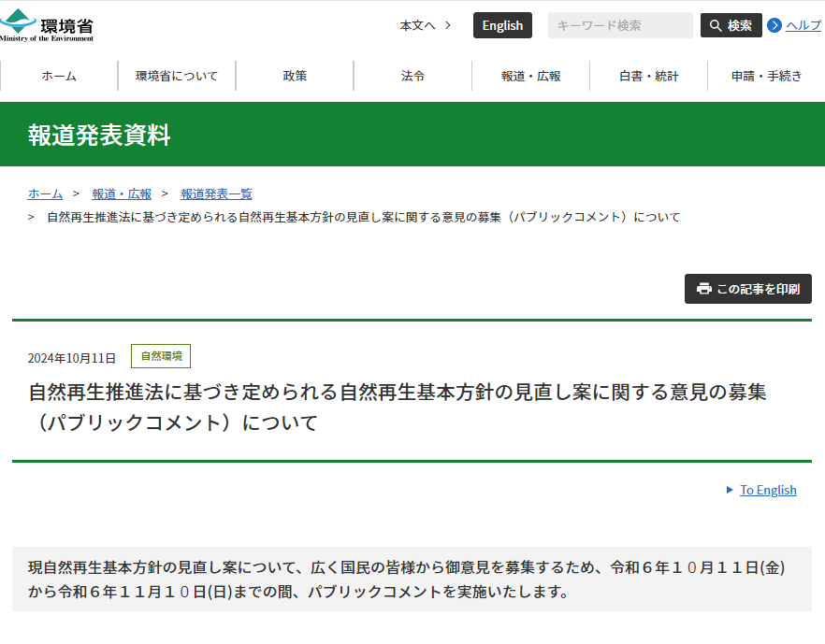Click inside the キーワード検索 search field
Screen dimensions: 825x644
(x=619, y=24)
